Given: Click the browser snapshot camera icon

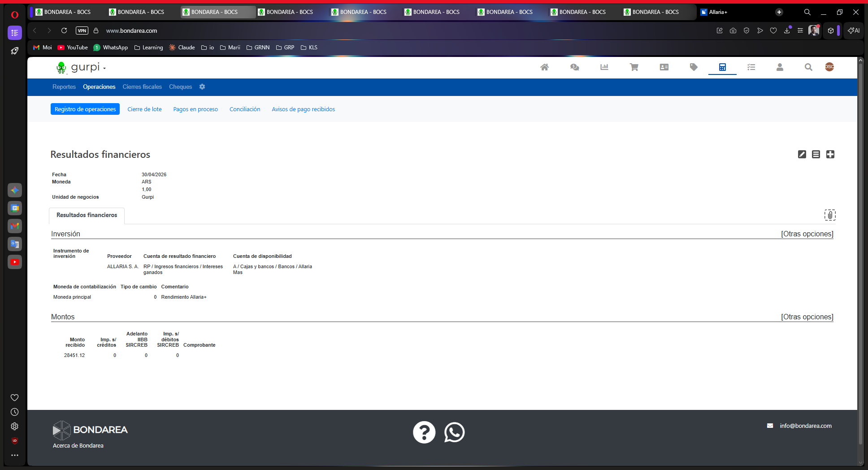Looking at the screenshot, I should 733,30.
